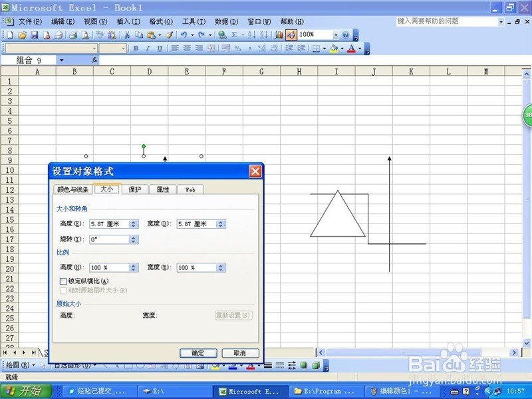Save the workbook with the floppy icon
The width and height of the screenshot is (532, 399).
pyautogui.click(x=35, y=35)
